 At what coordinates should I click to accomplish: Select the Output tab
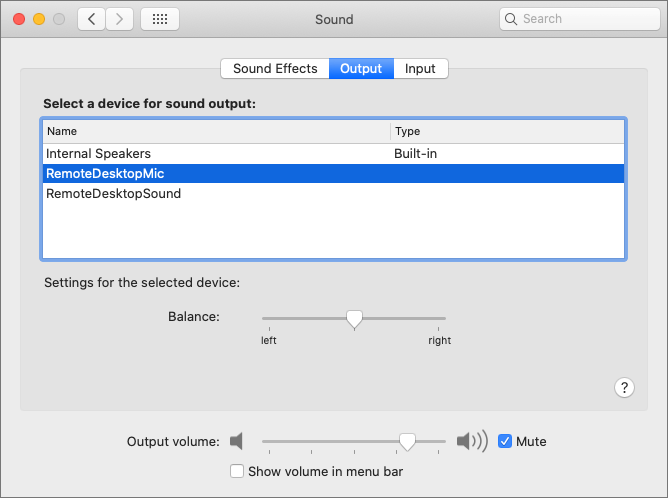coord(361,68)
